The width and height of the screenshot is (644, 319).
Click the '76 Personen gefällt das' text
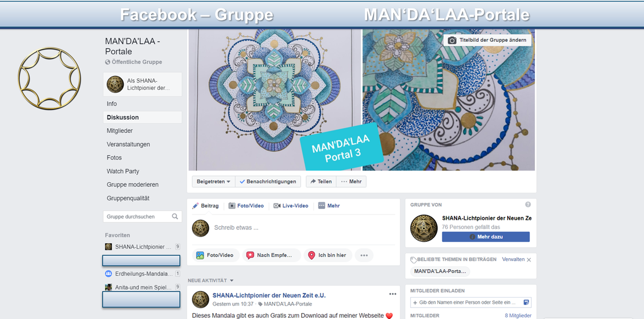(x=471, y=227)
